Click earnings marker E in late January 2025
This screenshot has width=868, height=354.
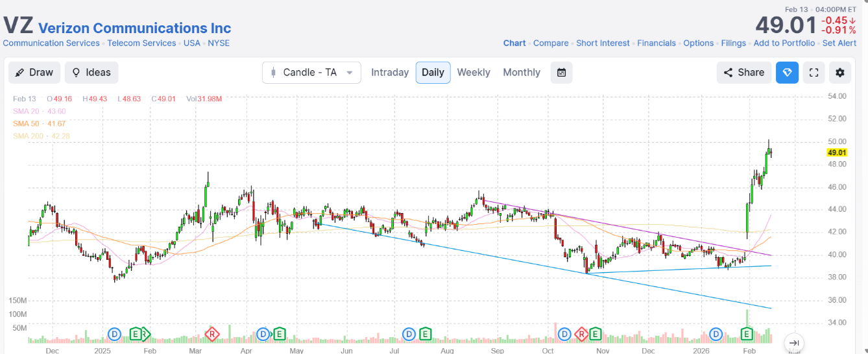[x=135, y=334]
